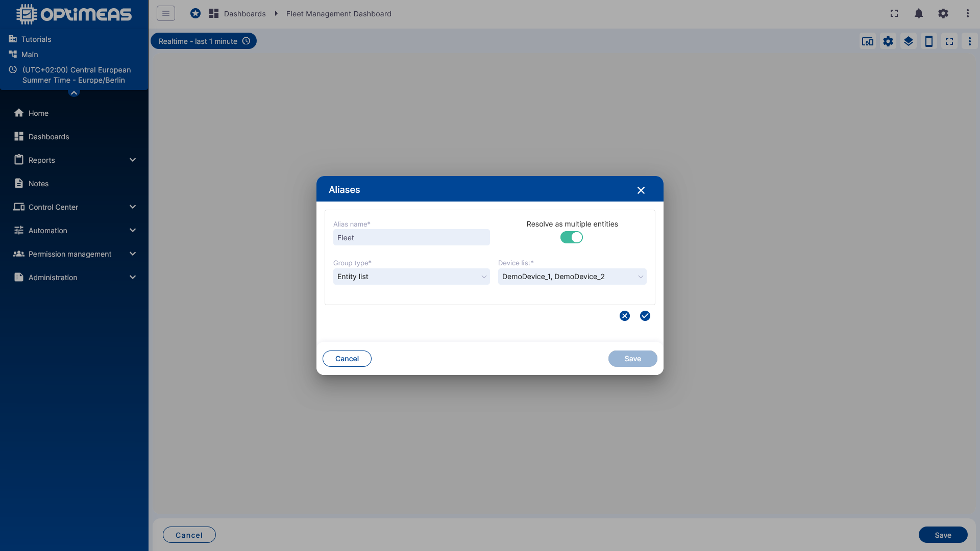980x551 pixels.
Task: Confirm alias edit with checkmark icon
Action: click(645, 316)
